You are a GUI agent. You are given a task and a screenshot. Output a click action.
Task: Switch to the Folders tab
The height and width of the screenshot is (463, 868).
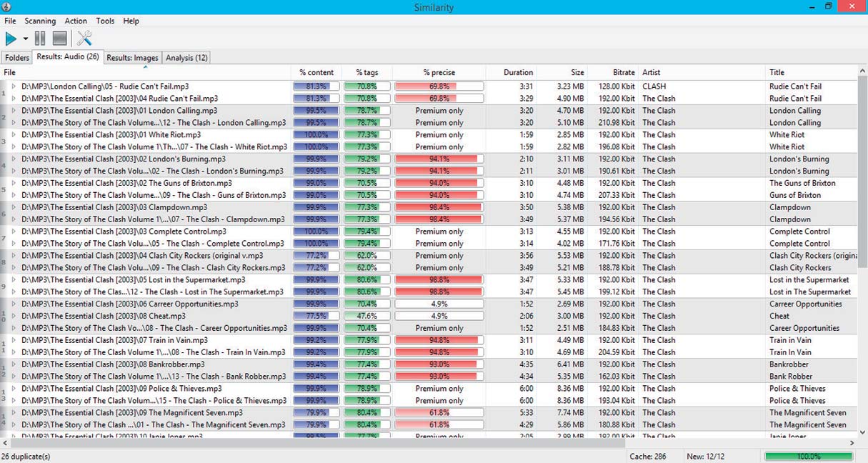pos(17,58)
